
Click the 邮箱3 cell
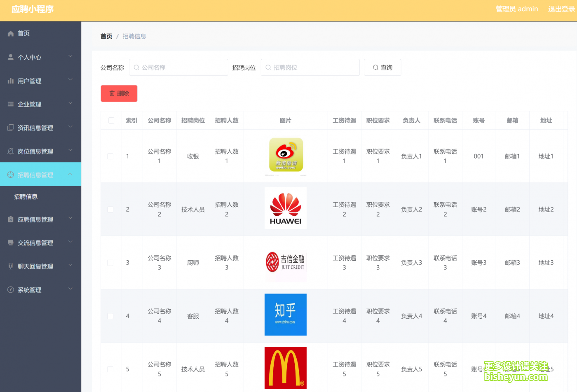[x=512, y=263]
